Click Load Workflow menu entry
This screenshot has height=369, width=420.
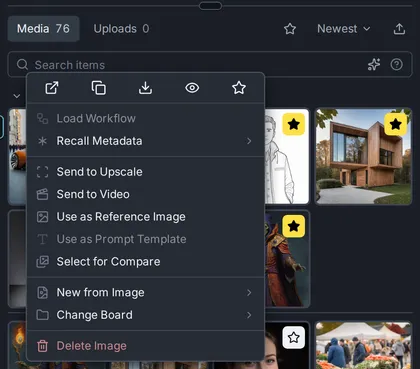tap(145, 118)
